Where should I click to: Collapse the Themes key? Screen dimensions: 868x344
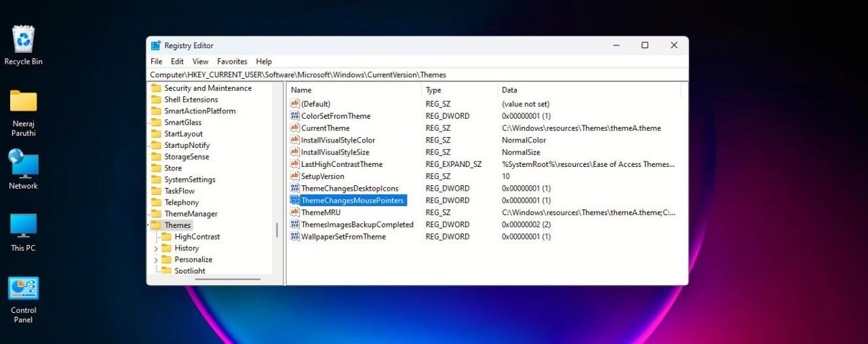click(149, 225)
